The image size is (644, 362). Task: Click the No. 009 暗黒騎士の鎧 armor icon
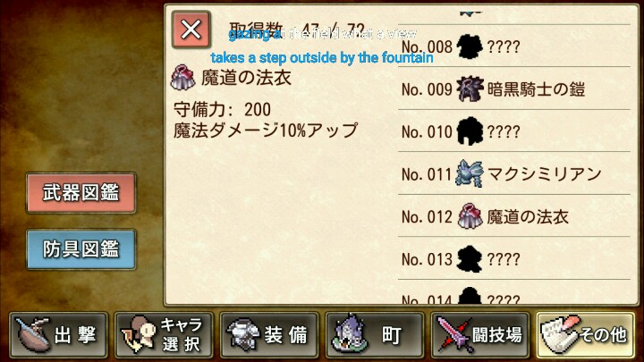(x=470, y=88)
